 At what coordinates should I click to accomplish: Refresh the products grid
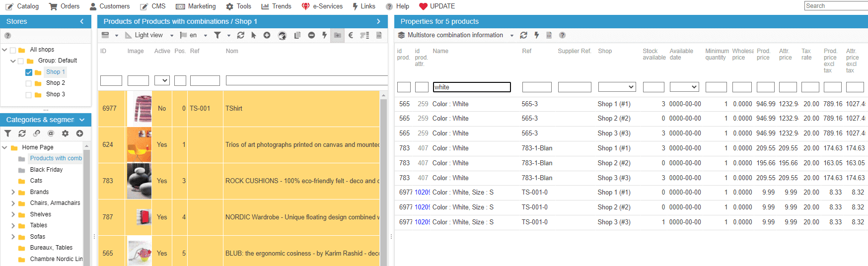click(x=241, y=35)
